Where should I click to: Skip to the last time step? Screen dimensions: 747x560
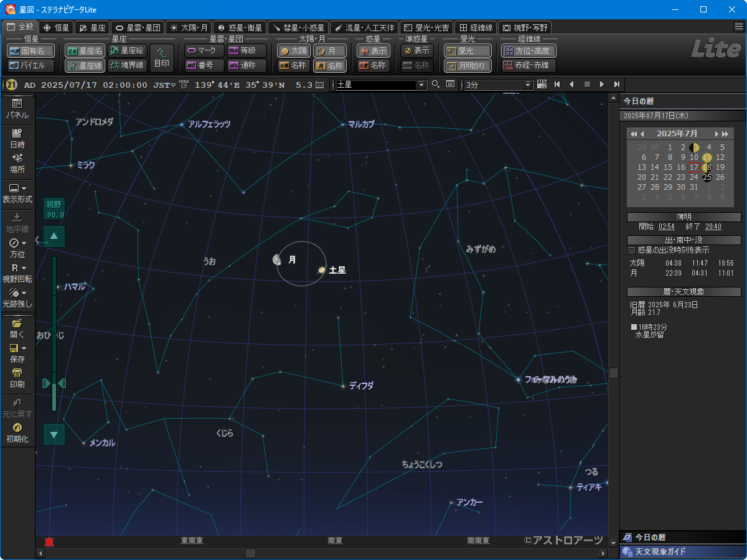pyautogui.click(x=617, y=85)
